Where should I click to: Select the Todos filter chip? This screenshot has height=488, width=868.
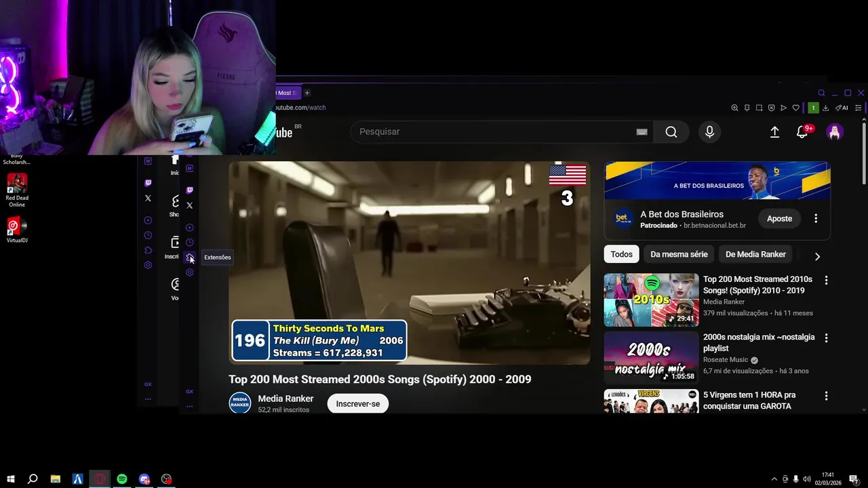click(621, 254)
